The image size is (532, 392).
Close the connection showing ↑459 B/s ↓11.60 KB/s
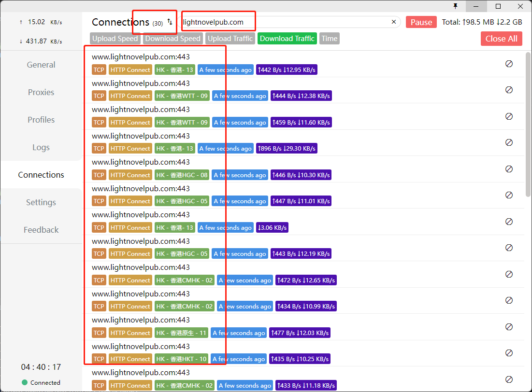(x=509, y=116)
